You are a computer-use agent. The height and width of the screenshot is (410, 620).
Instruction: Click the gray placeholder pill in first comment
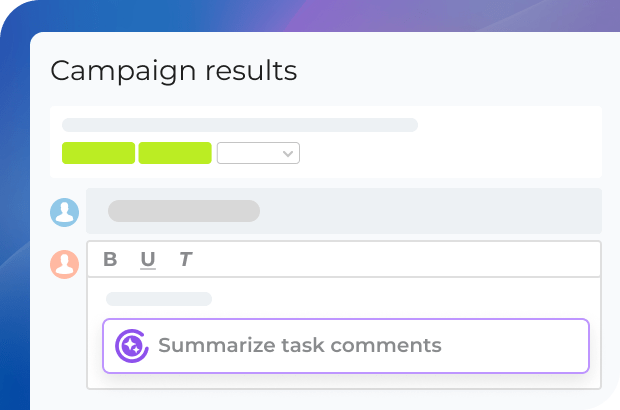(183, 211)
